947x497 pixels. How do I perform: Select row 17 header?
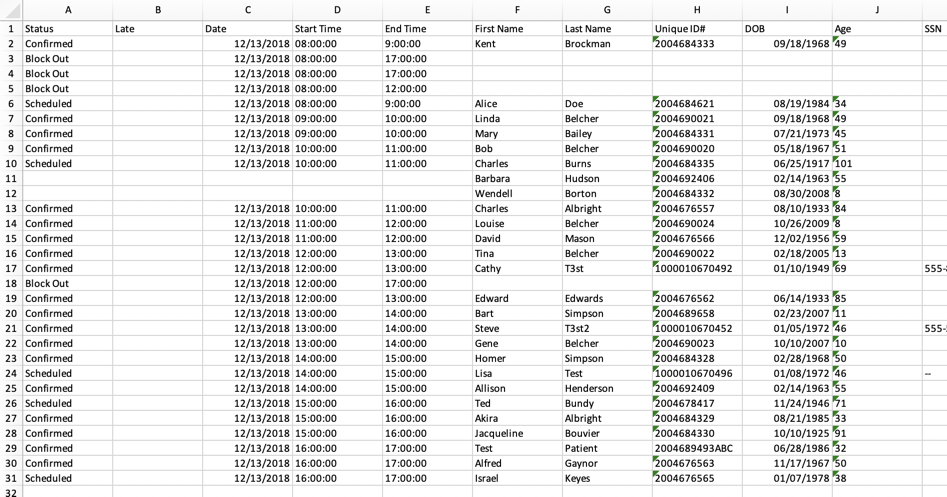pyautogui.click(x=11, y=268)
